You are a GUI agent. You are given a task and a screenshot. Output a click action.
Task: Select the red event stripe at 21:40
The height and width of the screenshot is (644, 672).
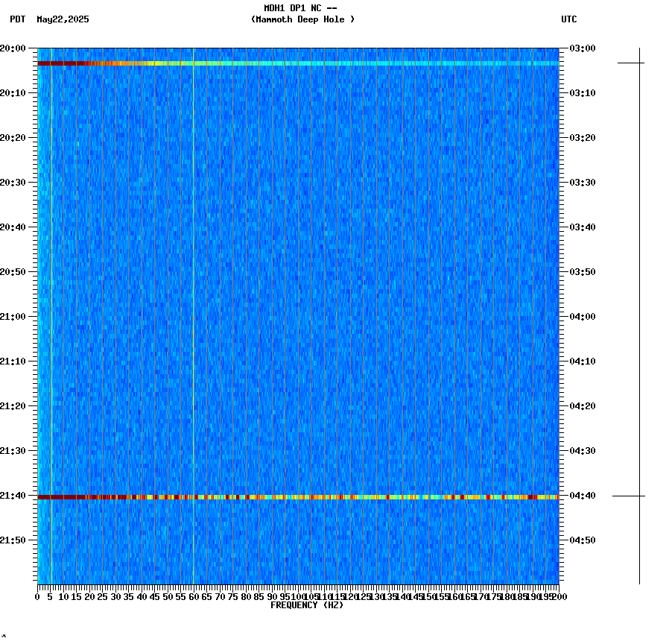pyautogui.click(x=224, y=496)
